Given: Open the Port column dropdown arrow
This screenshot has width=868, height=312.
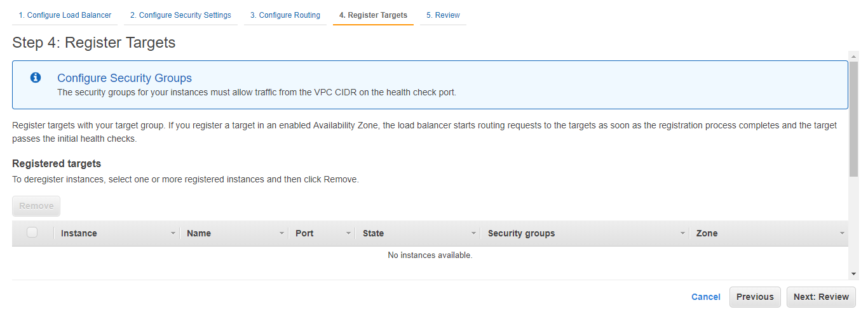Looking at the screenshot, I should 348,234.
